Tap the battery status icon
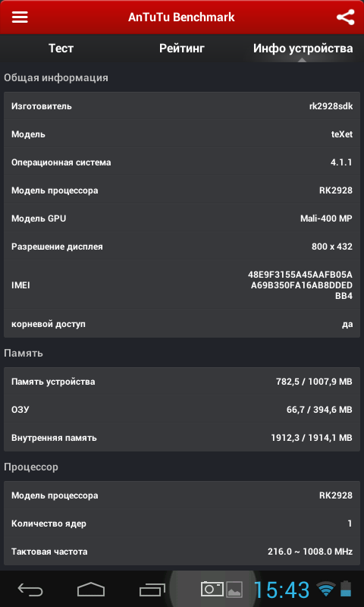364x607 pixels. [346, 590]
